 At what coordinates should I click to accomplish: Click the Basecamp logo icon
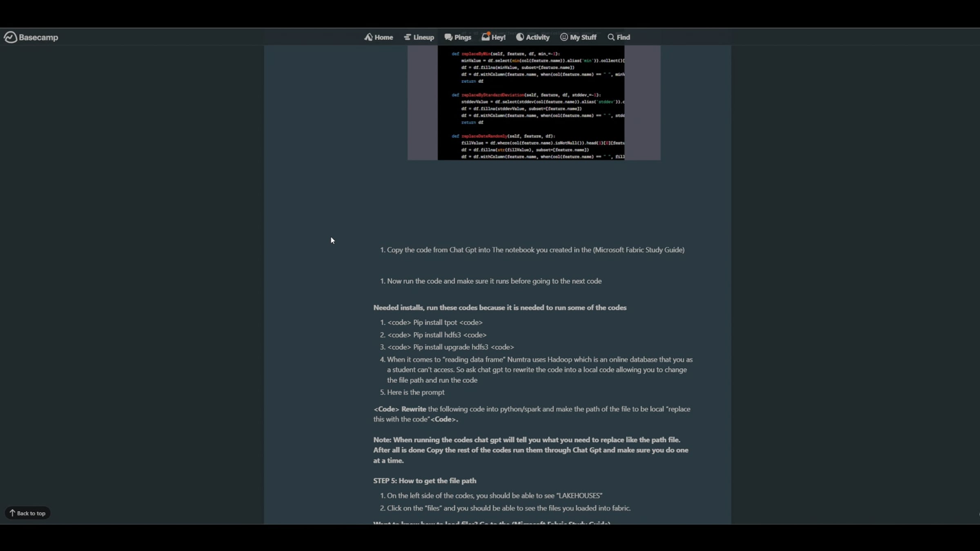coord(11,37)
